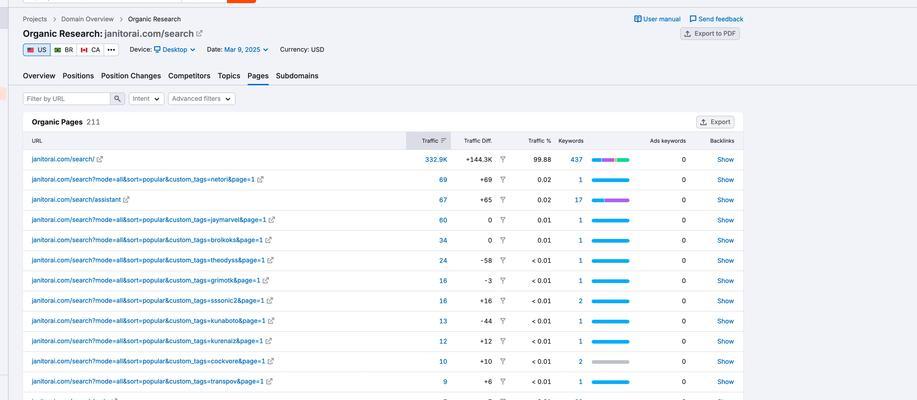
Task: Open keywords count 437
Action: pyautogui.click(x=577, y=159)
